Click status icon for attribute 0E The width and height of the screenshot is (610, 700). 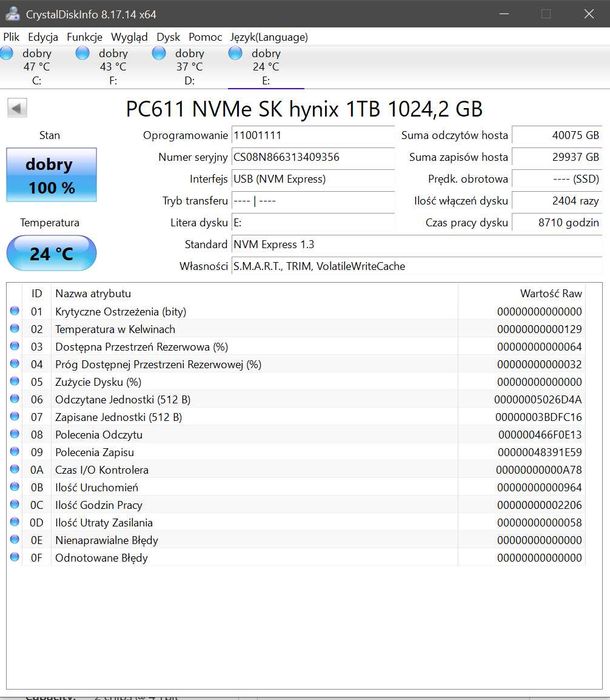[x=15, y=539]
